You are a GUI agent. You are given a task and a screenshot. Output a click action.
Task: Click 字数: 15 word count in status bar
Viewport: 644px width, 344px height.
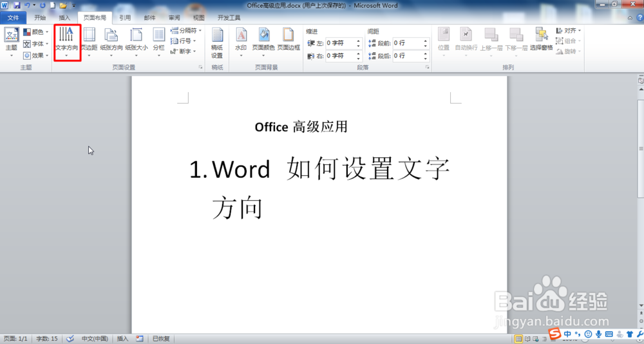[47, 339]
